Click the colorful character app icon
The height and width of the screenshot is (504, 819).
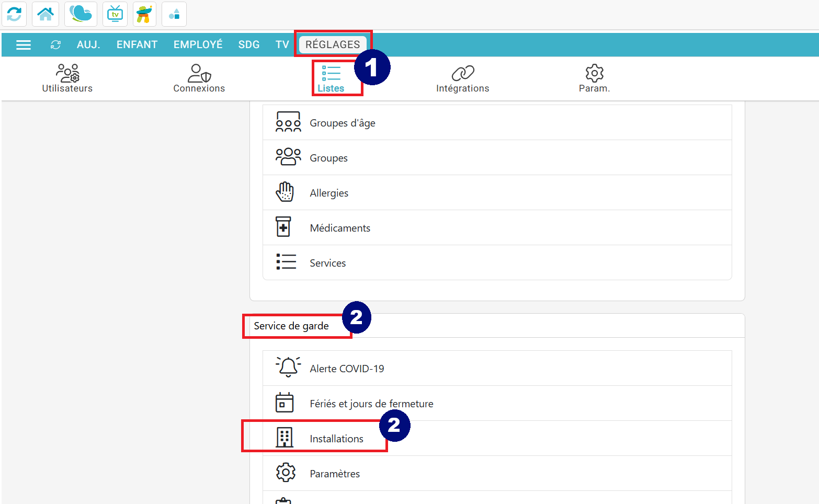tap(144, 14)
